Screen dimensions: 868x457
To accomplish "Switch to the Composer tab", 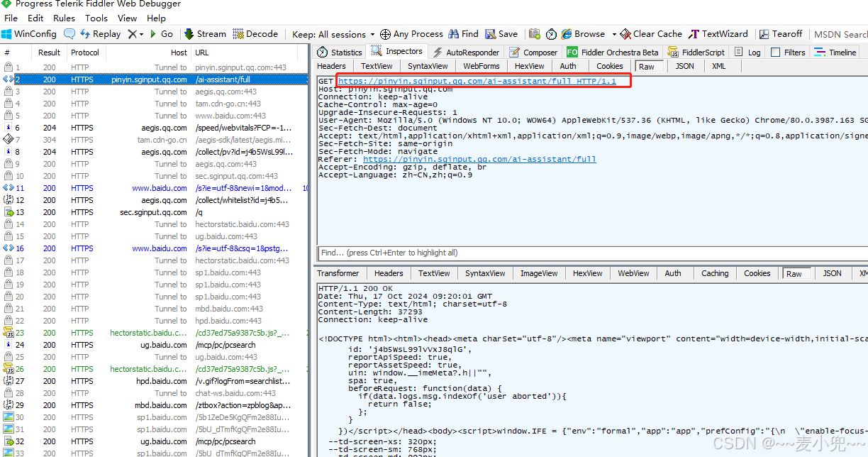I will (x=534, y=52).
